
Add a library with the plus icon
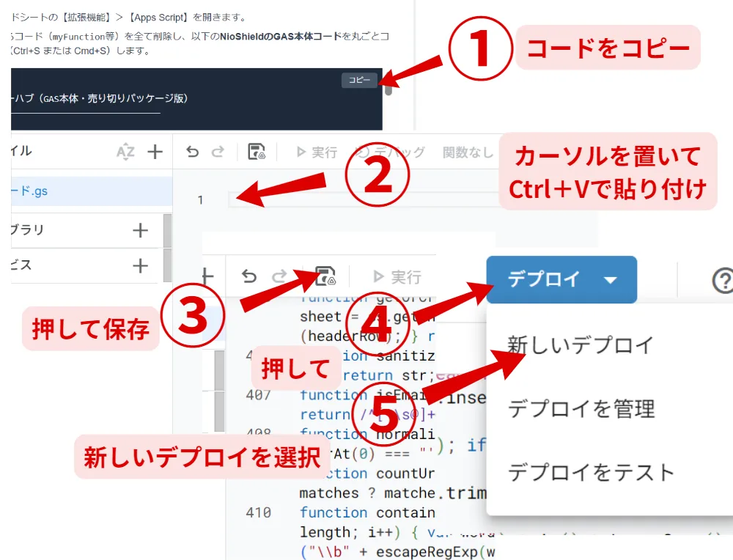[140, 230]
